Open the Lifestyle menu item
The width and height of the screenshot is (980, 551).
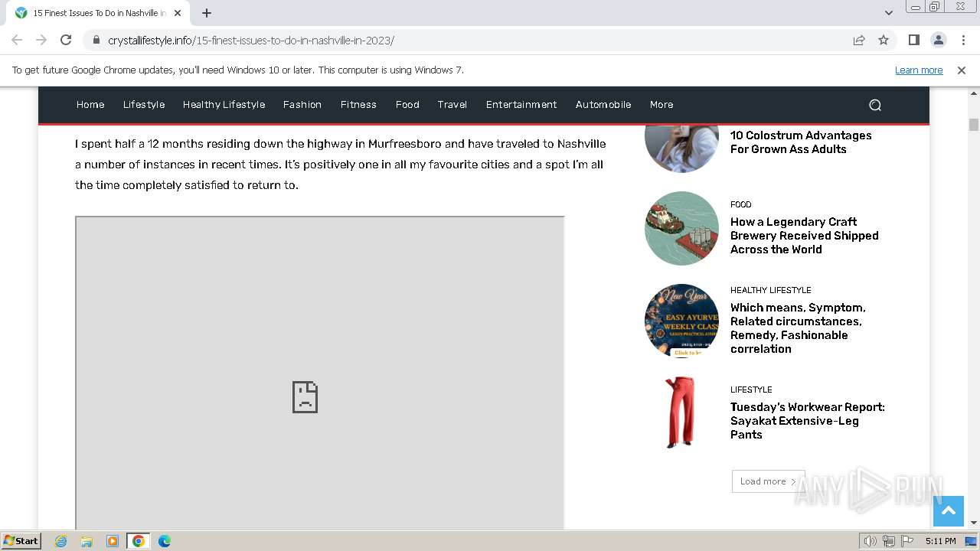(144, 104)
